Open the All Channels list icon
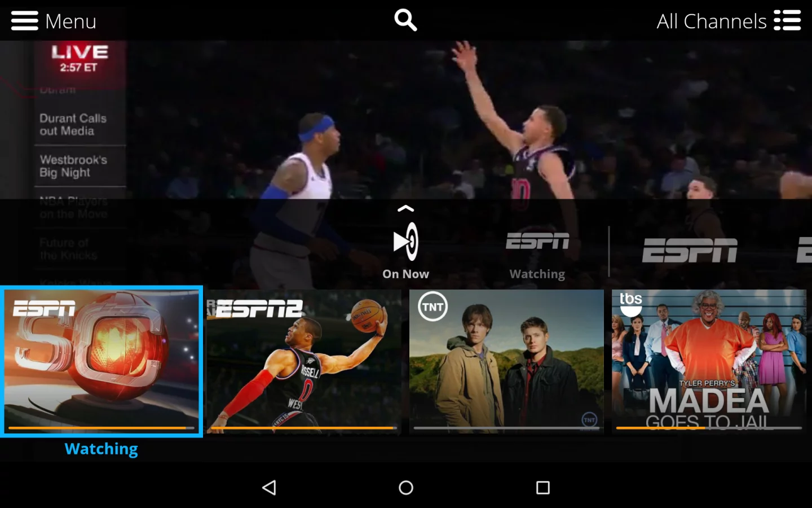The width and height of the screenshot is (812, 508). click(x=787, y=20)
